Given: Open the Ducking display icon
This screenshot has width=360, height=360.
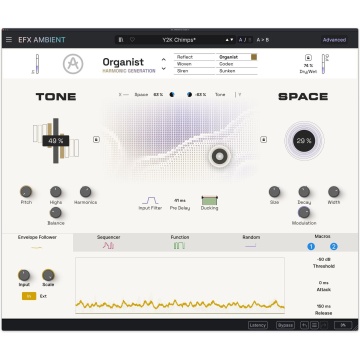Looking at the screenshot, I should [210, 200].
